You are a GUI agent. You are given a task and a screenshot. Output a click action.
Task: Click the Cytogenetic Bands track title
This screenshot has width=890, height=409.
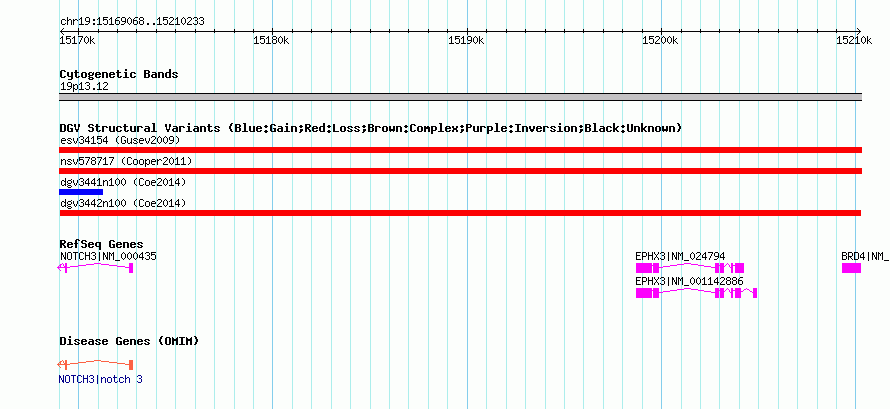pyautogui.click(x=119, y=74)
